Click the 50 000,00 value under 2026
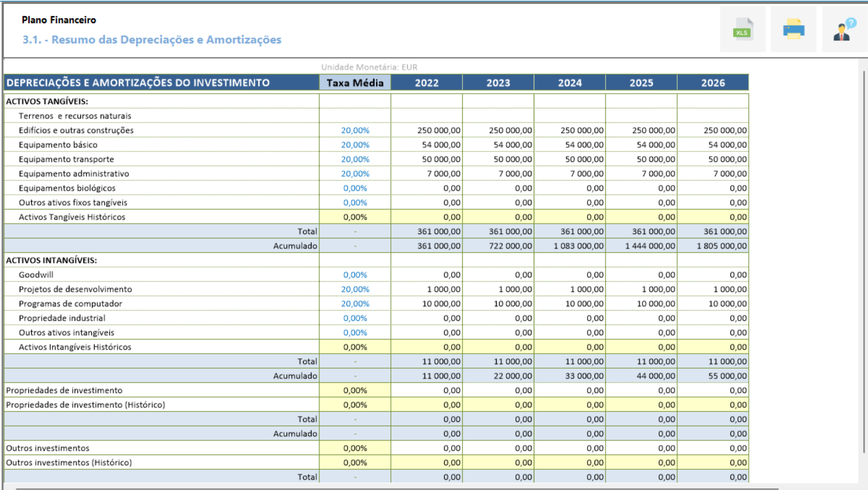The image size is (868, 490). pos(727,159)
